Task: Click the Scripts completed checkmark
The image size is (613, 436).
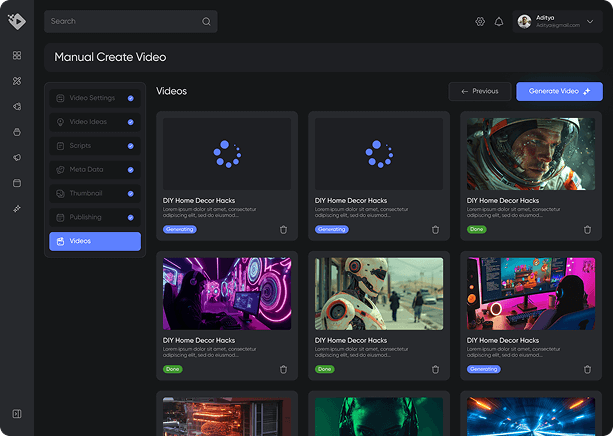Action: [x=131, y=146]
